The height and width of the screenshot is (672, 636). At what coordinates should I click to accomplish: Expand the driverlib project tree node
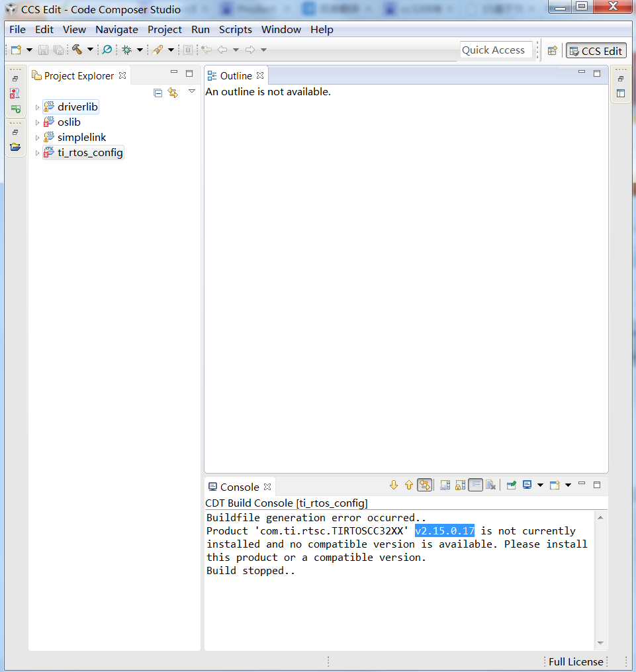(x=37, y=107)
